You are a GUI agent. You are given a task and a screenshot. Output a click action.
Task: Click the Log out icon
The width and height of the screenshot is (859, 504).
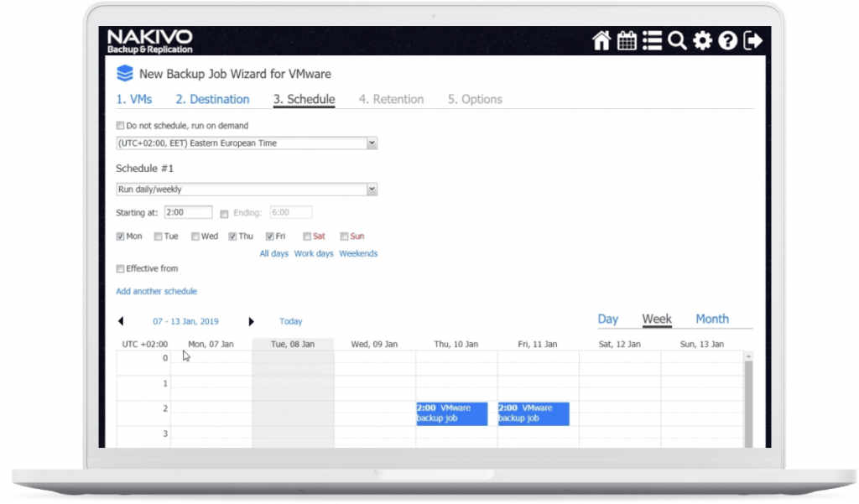tap(753, 40)
